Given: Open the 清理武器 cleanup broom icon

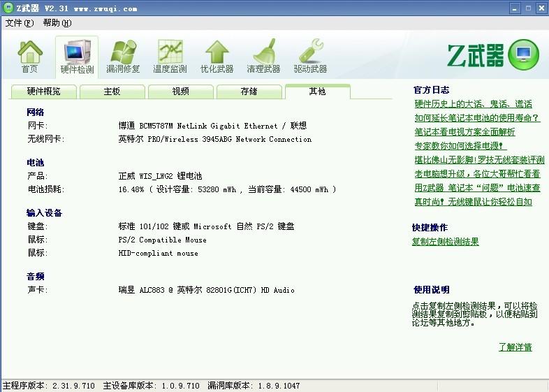Looking at the screenshot, I should [263, 57].
